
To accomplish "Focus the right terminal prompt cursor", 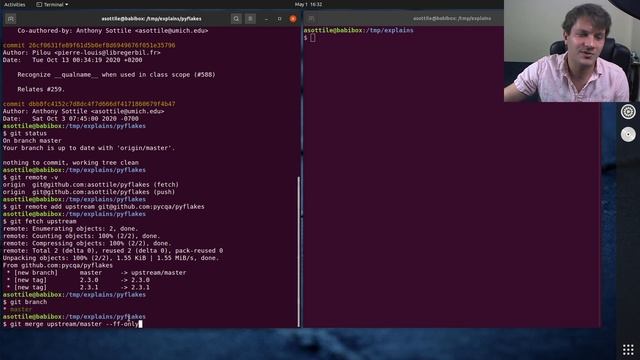I will click(313, 38).
